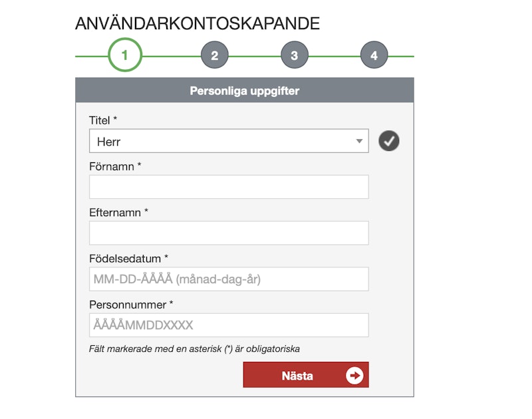
Task: Click the Titel field label
Action: coord(103,120)
